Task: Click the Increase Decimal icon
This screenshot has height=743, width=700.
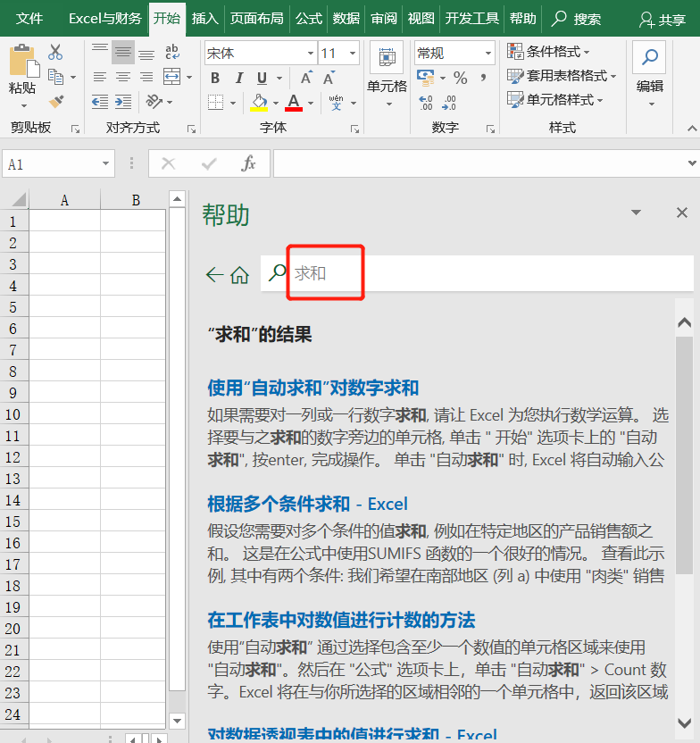Action: point(426,102)
